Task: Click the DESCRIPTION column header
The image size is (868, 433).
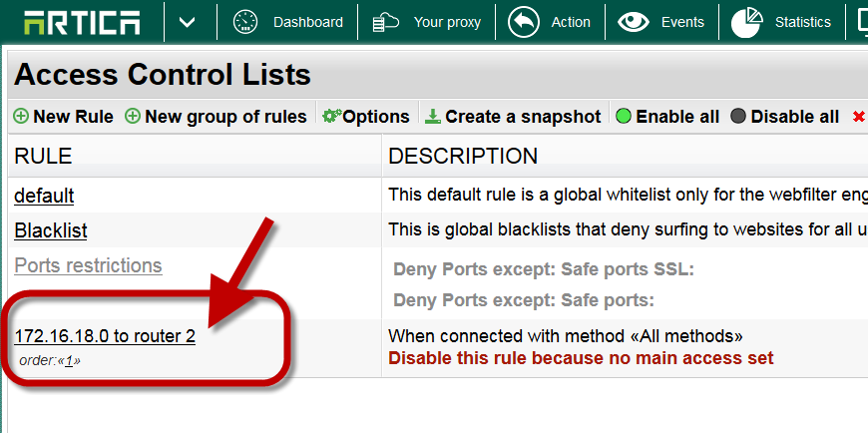Action: 463,157
